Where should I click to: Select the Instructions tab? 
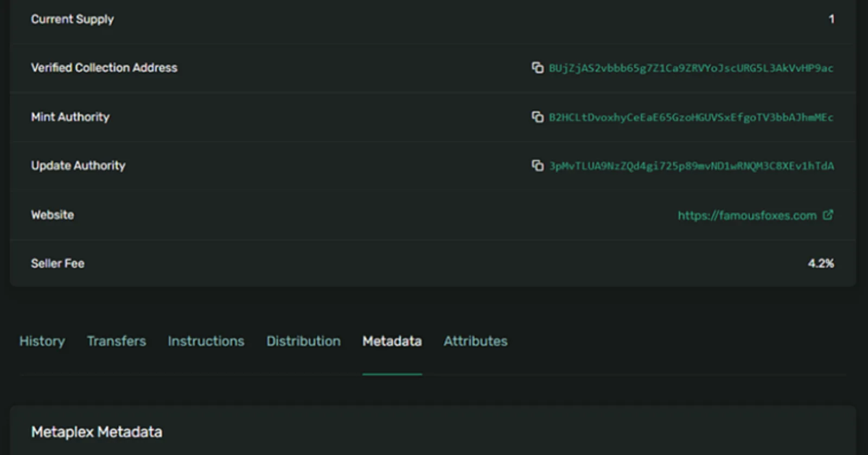[x=206, y=341]
